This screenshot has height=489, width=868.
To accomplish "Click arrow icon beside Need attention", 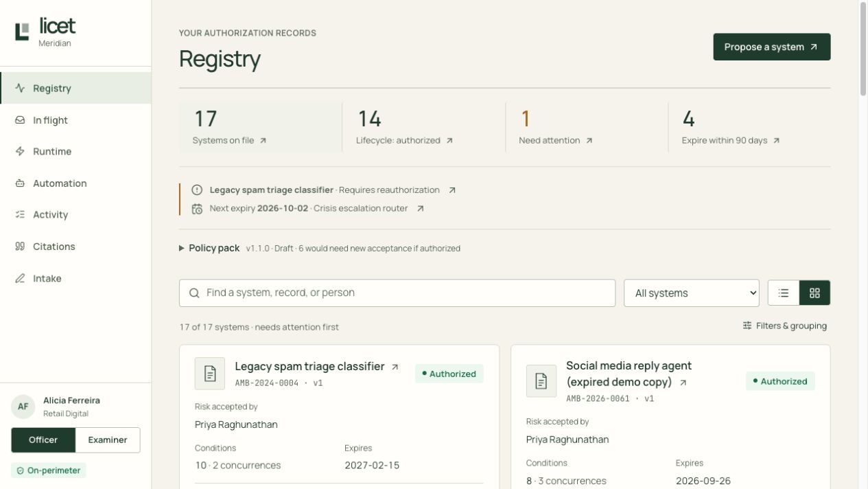I will pos(589,141).
